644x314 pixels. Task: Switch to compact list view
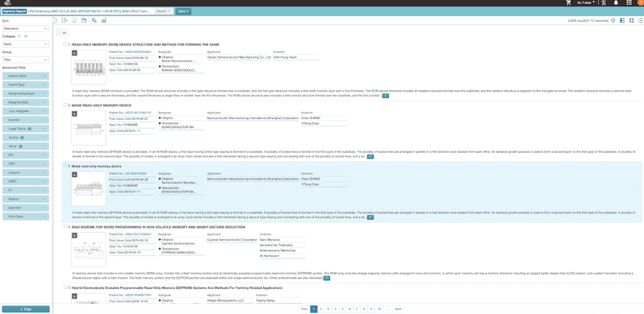640,20
